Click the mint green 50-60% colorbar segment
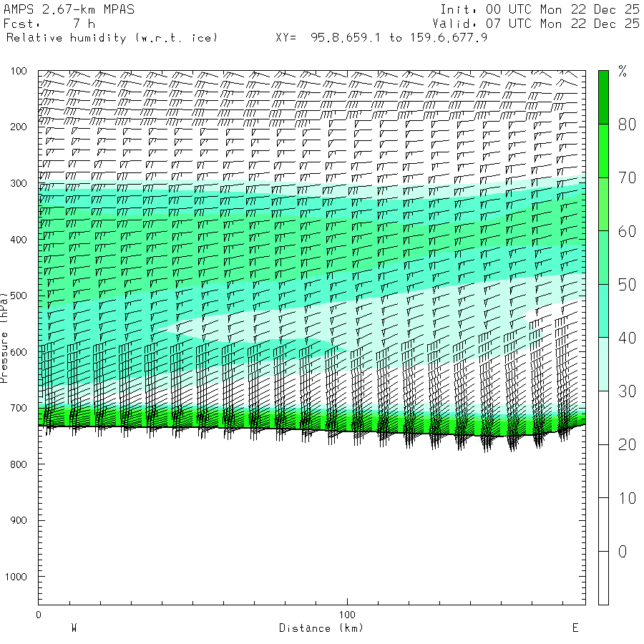Viewport: 644px width, 644px height. (x=603, y=258)
